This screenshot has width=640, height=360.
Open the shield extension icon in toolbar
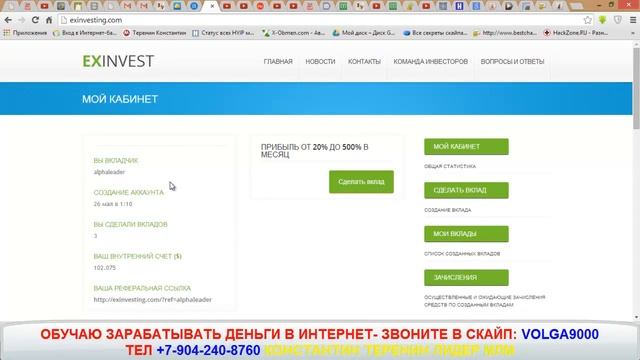click(618, 20)
